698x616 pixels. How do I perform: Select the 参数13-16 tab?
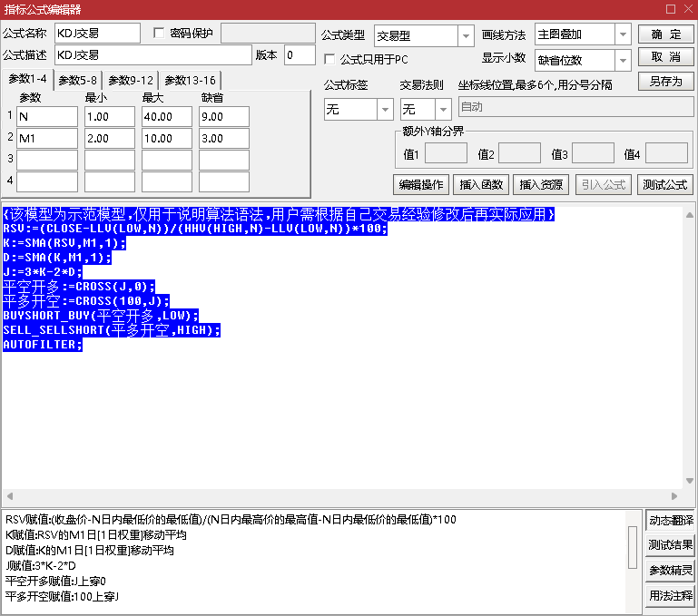[190, 81]
